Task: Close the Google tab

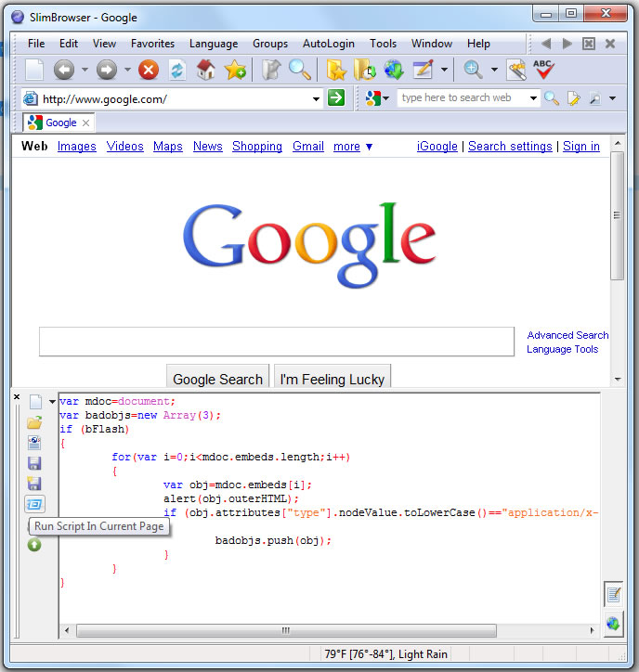Action: [x=85, y=123]
